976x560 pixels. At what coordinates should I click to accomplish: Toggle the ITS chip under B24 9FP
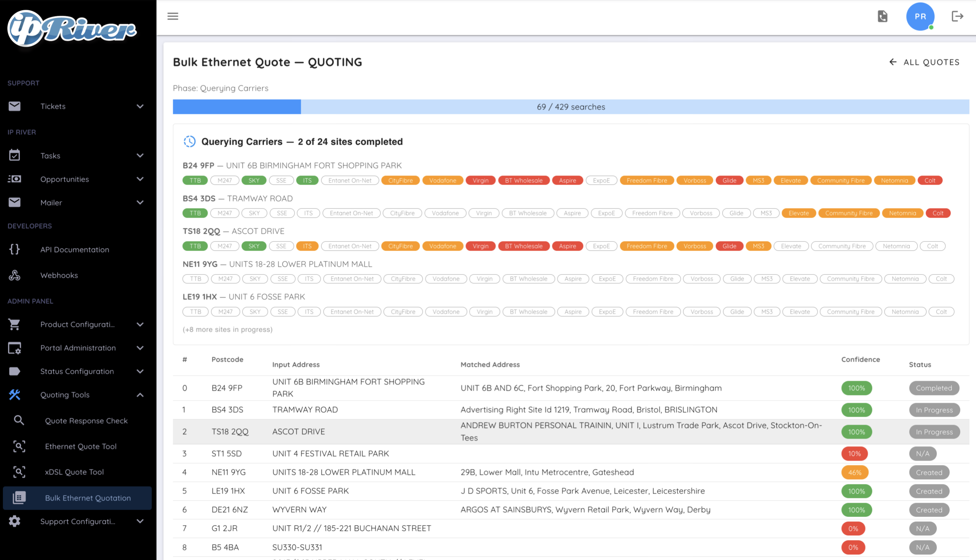tap(307, 180)
